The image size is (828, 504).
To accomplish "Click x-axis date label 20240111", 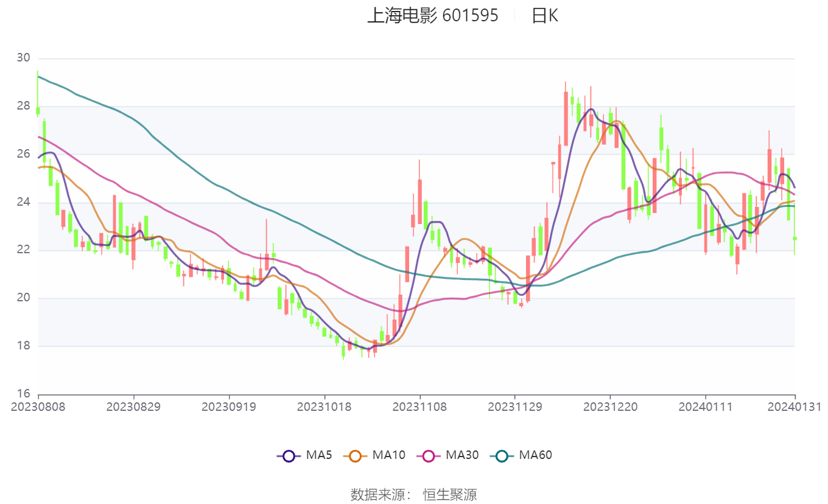I will [x=705, y=407].
